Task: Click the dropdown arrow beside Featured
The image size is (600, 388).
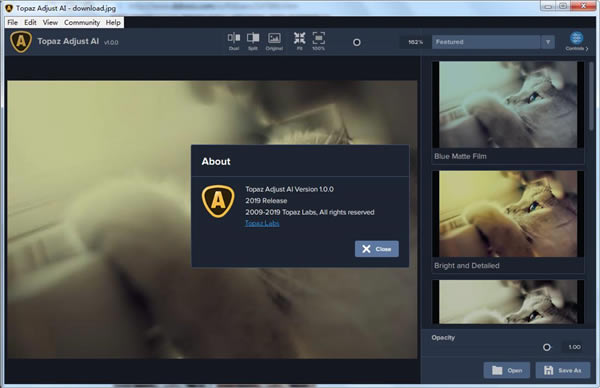Action: [548, 42]
